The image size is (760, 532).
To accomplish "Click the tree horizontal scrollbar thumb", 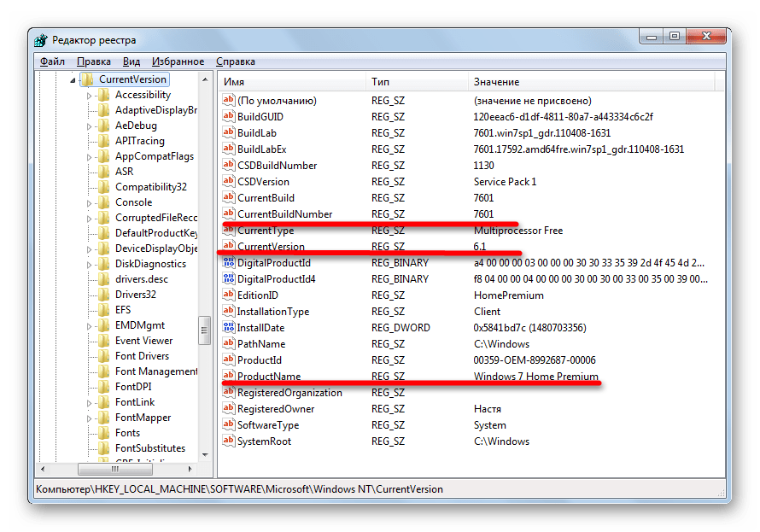I will (115, 469).
